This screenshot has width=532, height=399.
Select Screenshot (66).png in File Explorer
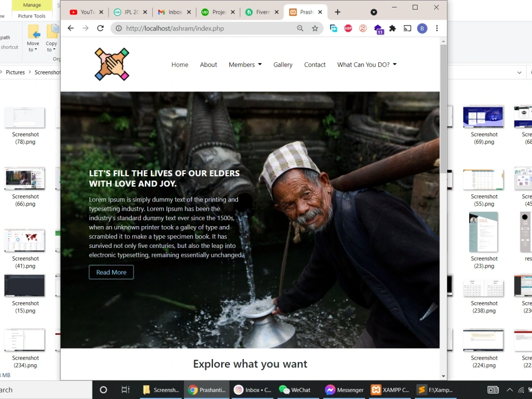25,187
